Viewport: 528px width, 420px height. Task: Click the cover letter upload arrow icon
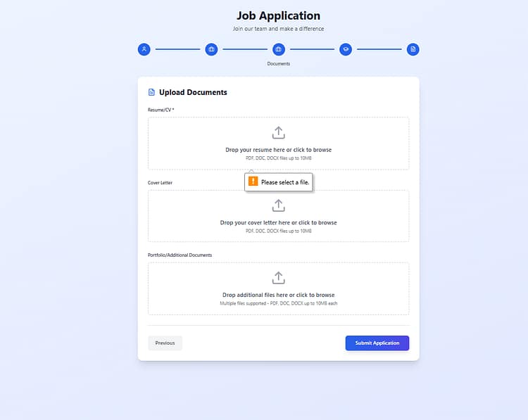(x=278, y=205)
